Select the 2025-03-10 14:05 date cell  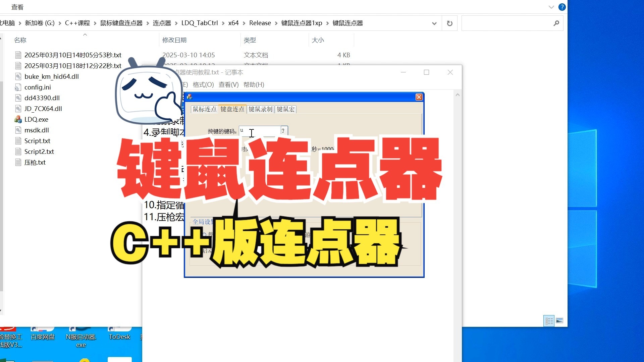(x=189, y=55)
